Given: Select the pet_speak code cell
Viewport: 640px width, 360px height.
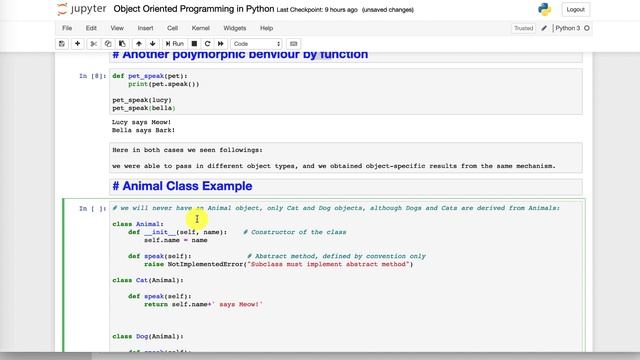Looking at the screenshot, I should pos(346,92).
